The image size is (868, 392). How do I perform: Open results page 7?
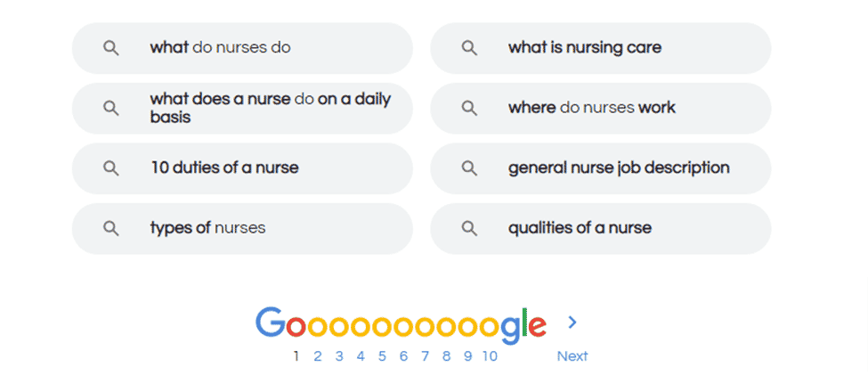tap(425, 356)
